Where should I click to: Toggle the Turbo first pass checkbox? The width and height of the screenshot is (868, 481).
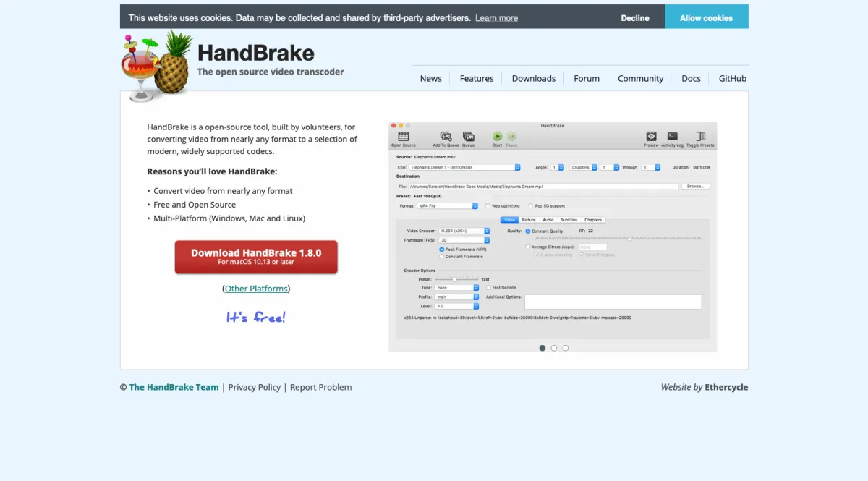pos(582,255)
